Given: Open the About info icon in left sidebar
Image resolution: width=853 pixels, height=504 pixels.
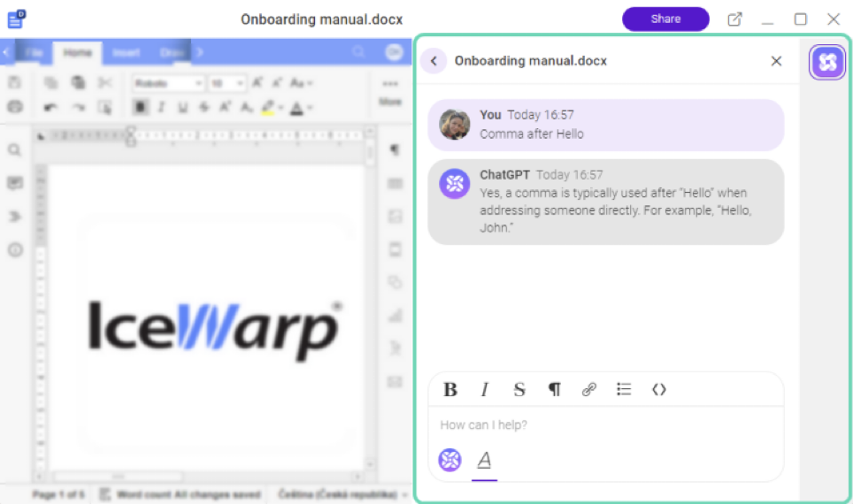Looking at the screenshot, I should [15, 250].
